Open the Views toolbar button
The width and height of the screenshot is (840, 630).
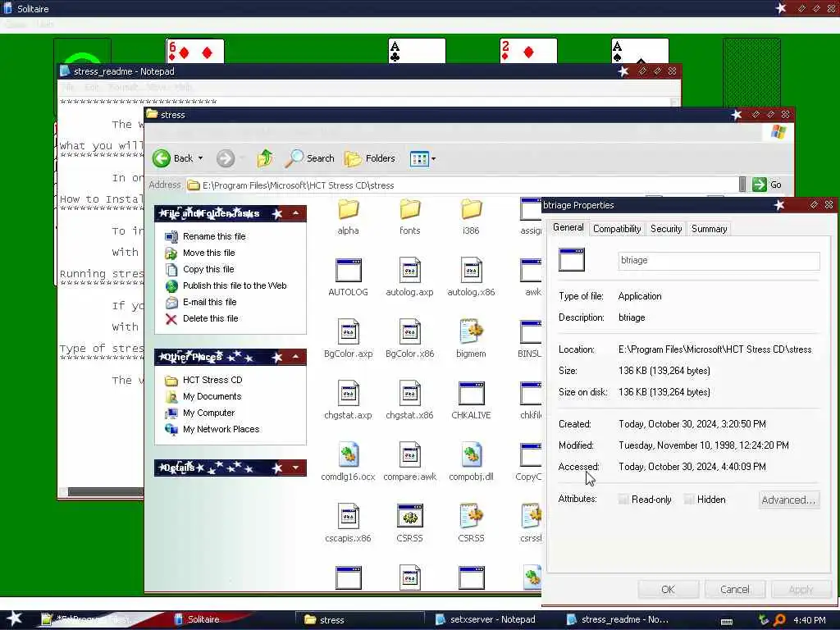[419, 158]
